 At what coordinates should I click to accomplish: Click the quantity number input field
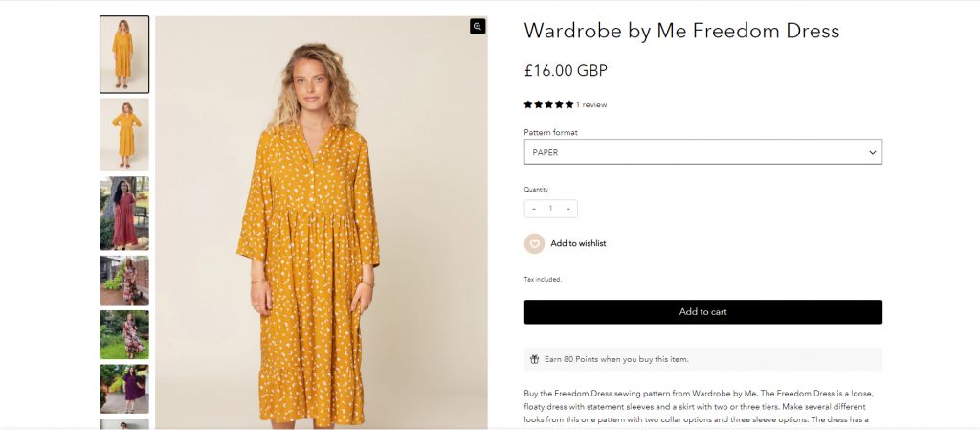(x=550, y=209)
